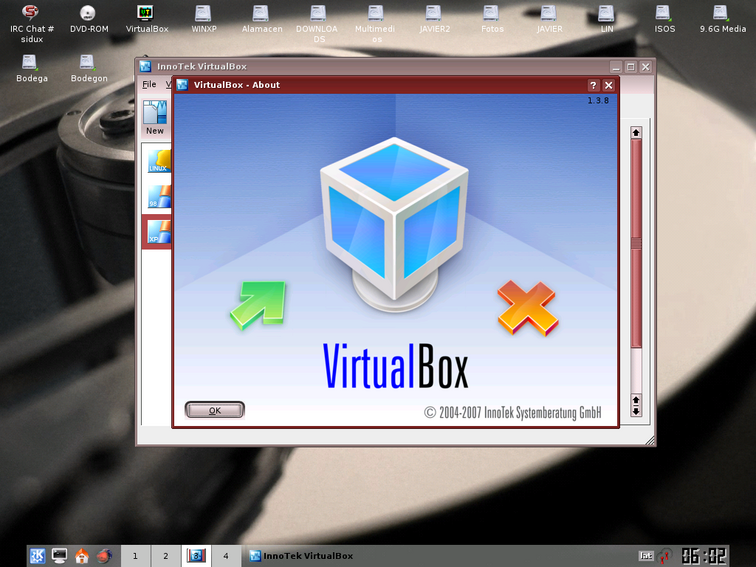This screenshot has width=756, height=567.
Task: Launch the red globe browser icon in panel
Action: coord(104,556)
